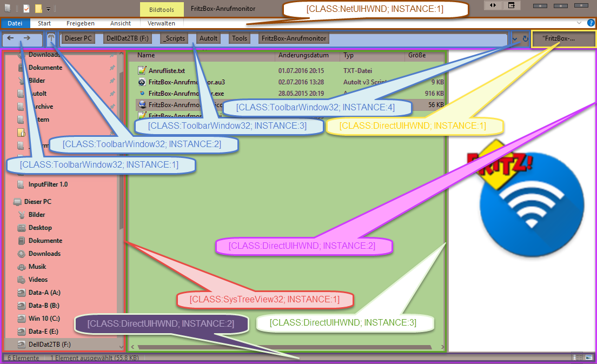Open the Quick Access Toolbar customize dropdown

coord(48,9)
